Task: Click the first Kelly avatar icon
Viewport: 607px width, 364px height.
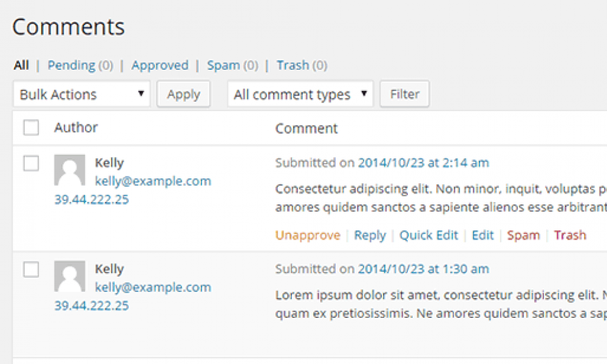Action: point(69,170)
